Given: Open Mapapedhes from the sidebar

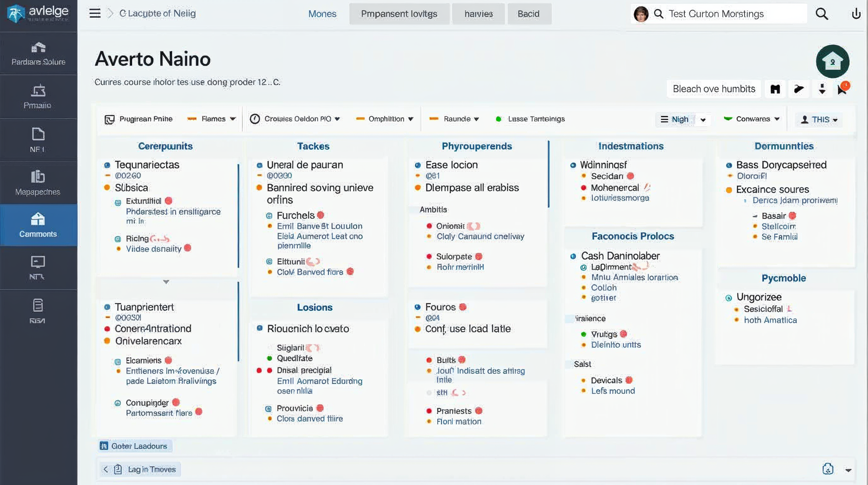Looking at the screenshot, I should (x=38, y=184).
